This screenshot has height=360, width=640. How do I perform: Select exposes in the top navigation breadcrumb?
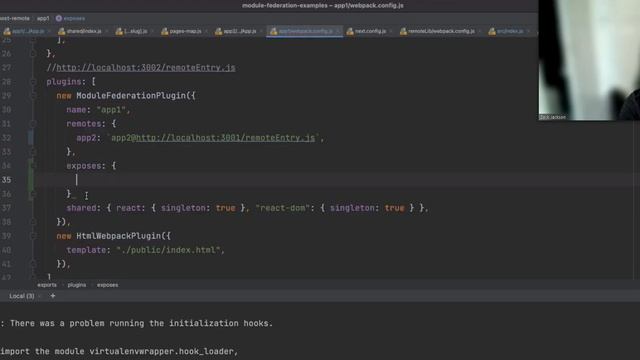tap(74, 18)
